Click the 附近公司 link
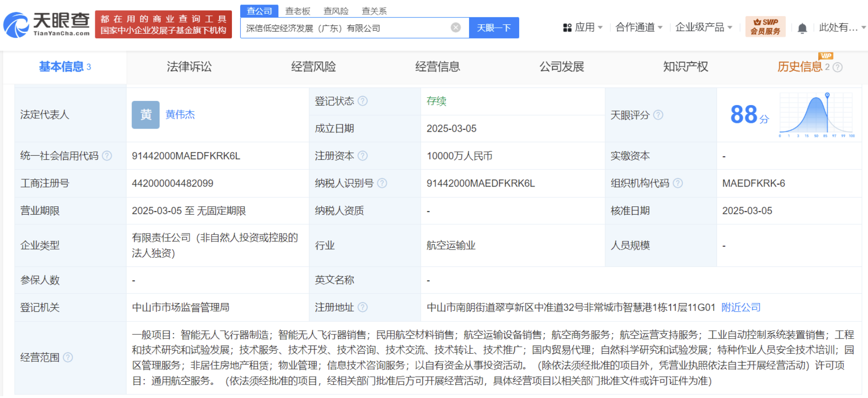The image size is (868, 398). (741, 307)
